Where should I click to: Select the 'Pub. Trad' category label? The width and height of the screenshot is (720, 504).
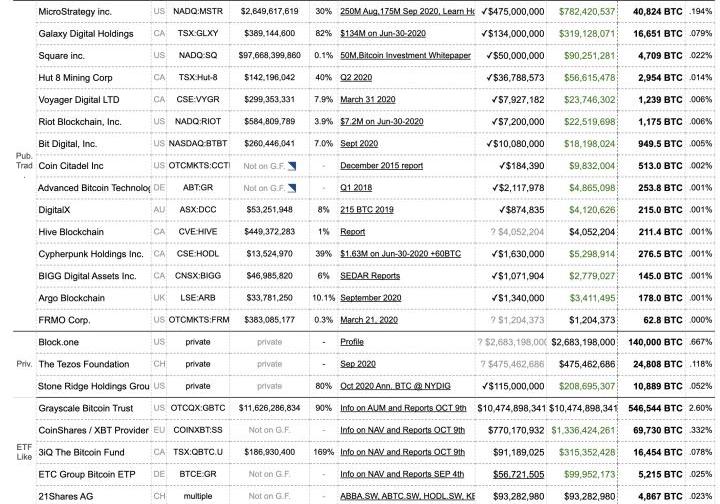click(24, 161)
